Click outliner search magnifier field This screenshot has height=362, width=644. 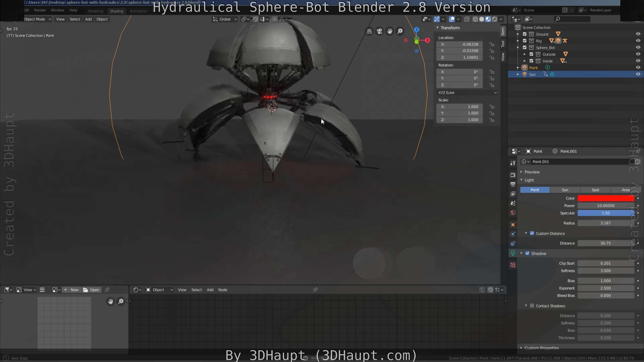(x=572, y=19)
